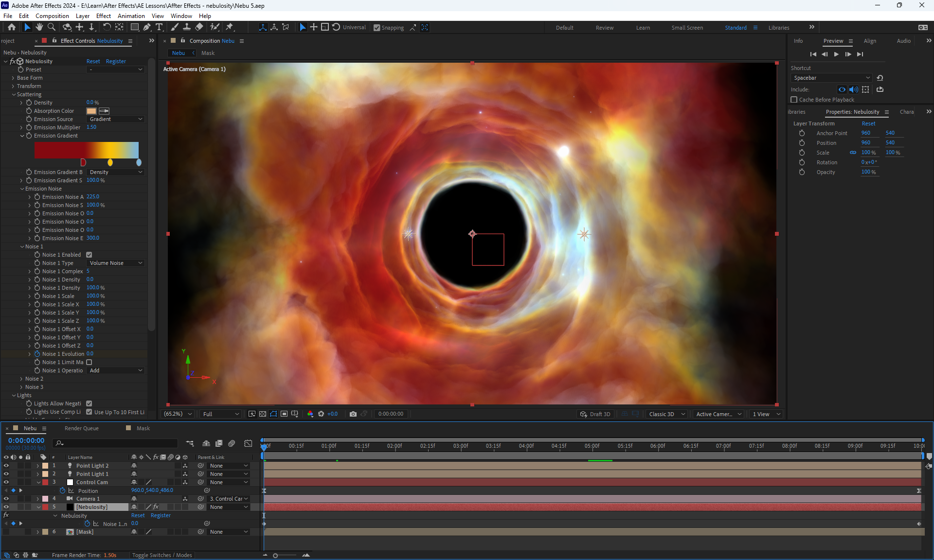Disable Noise 1 Enabled checkbox
This screenshot has height=560, width=934.
click(x=89, y=255)
